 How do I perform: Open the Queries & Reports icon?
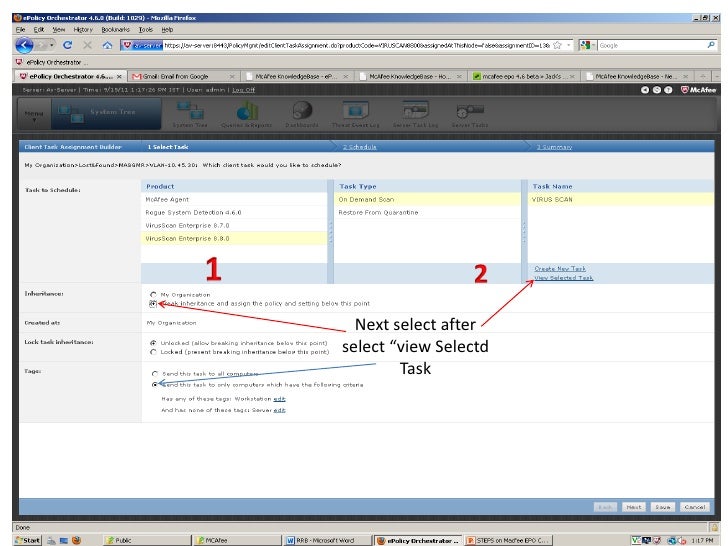click(x=246, y=115)
